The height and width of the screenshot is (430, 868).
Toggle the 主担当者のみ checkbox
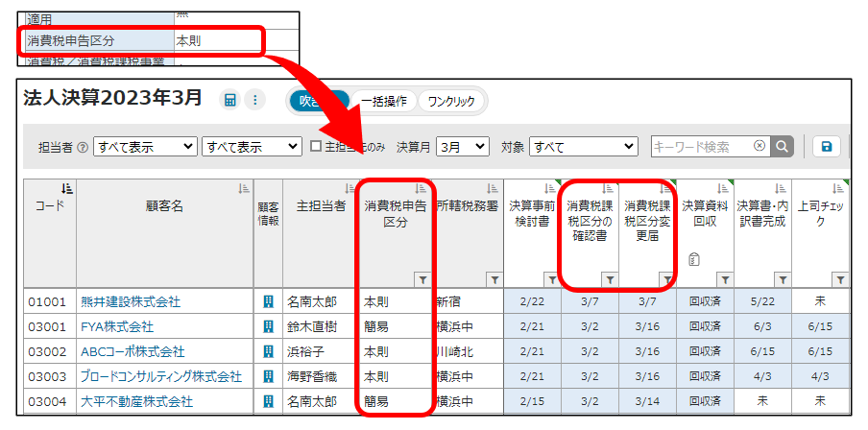click(316, 147)
